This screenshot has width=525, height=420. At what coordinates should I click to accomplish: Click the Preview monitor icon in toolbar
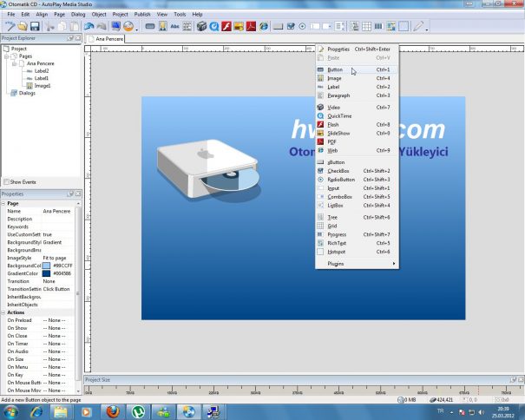point(116,26)
